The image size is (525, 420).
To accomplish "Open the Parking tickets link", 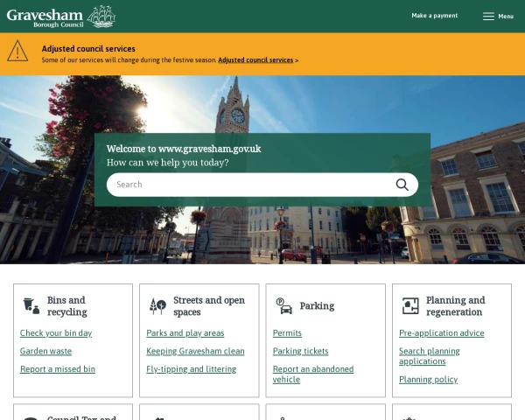I will coord(300,351).
